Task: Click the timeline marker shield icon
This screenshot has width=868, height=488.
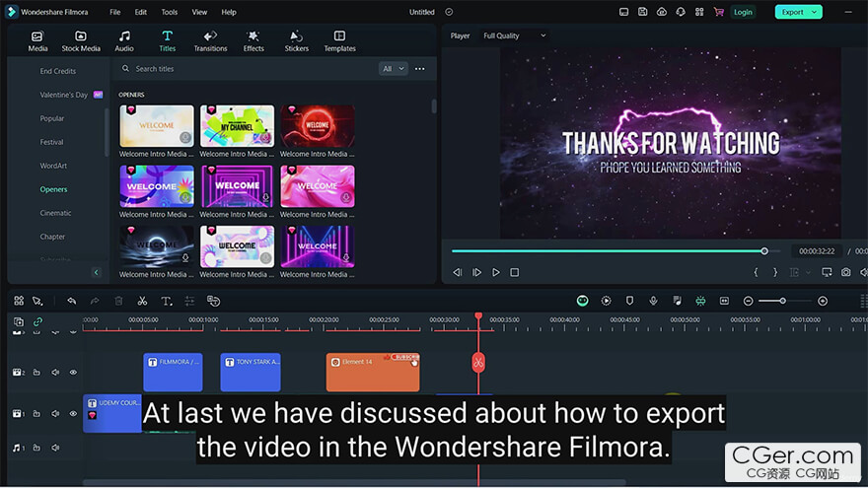Action: (x=629, y=301)
